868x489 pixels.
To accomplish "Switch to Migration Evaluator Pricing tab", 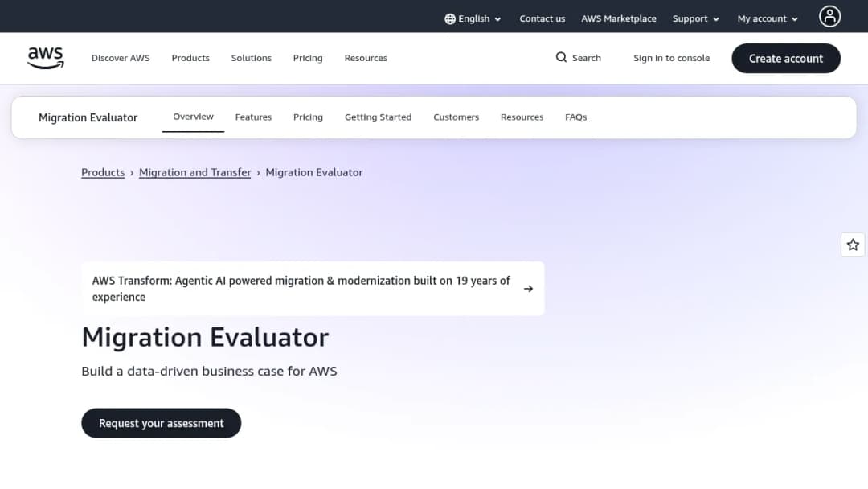I will [308, 117].
